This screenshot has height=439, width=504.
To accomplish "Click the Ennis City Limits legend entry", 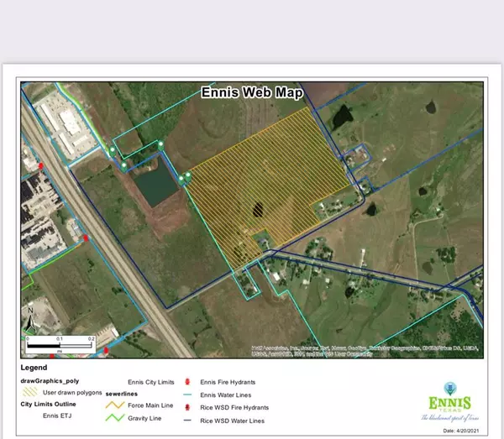I will 151,382.
